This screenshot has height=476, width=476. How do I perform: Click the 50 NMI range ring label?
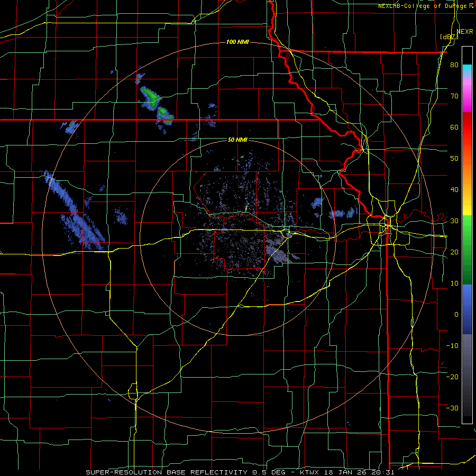pyautogui.click(x=237, y=140)
